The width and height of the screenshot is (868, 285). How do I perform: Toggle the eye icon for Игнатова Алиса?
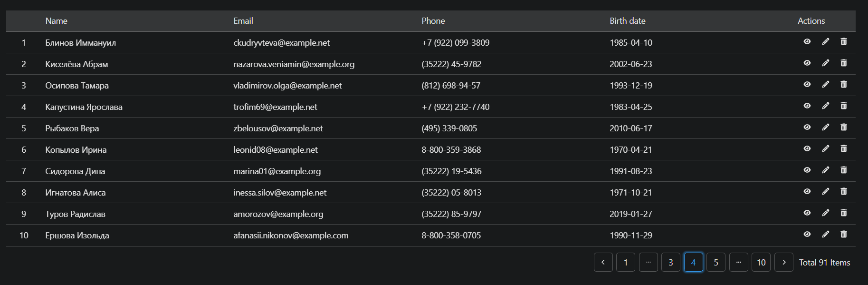click(807, 191)
